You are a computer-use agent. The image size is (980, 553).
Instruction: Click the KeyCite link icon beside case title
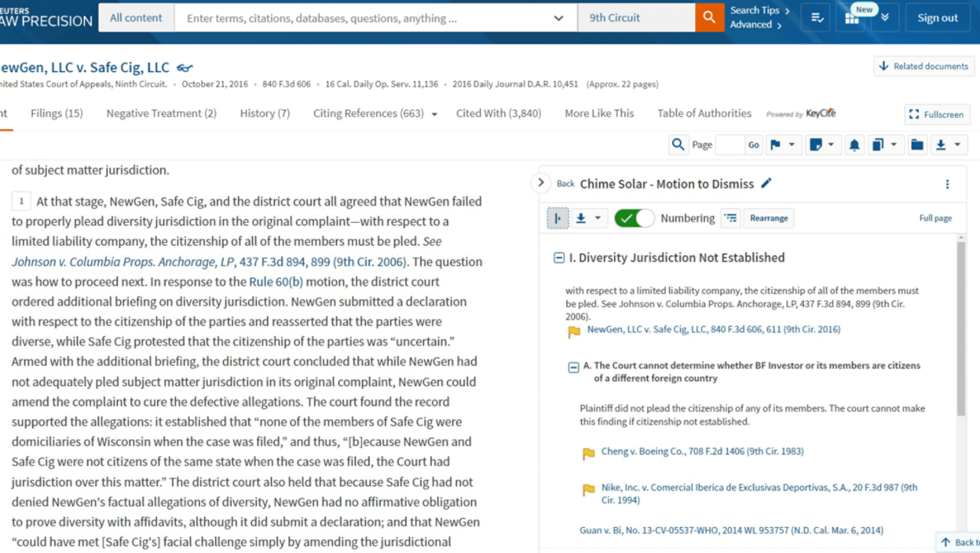(185, 67)
